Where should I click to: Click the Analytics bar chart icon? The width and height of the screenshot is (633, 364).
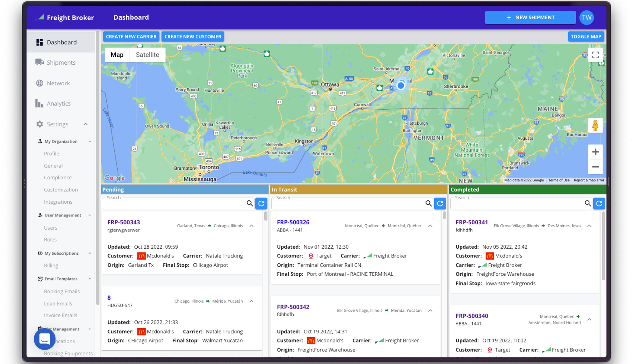click(39, 103)
